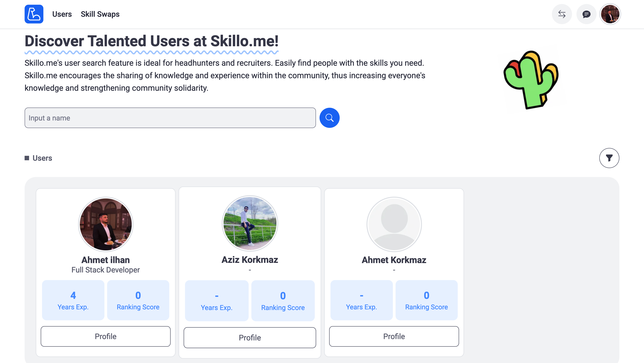Image resolution: width=644 pixels, height=363 pixels.
Task: Click Ahmet ilhan's profile photo
Action: point(106,224)
